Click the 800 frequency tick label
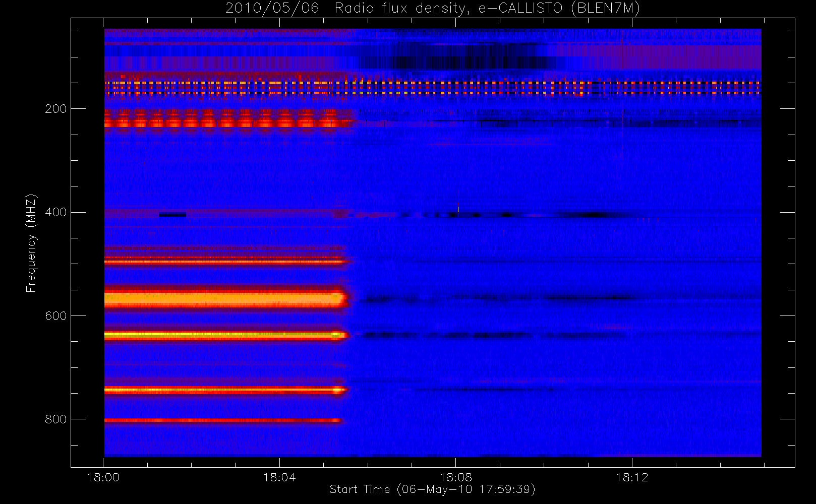Screen dimensions: 816x504 55,419
